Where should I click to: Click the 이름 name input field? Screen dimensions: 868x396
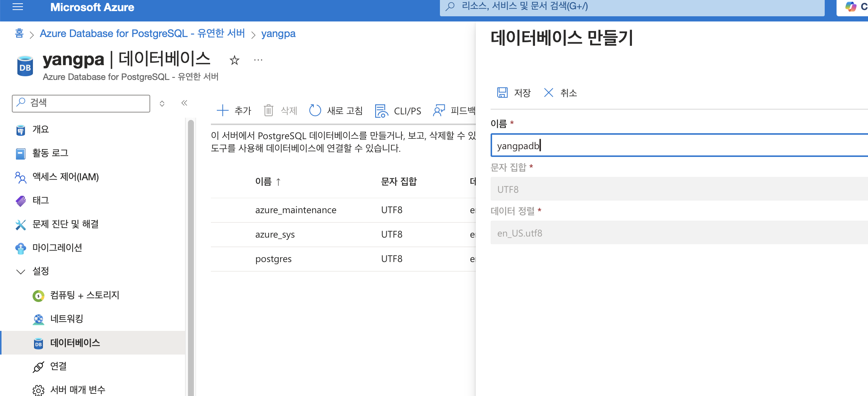679,145
